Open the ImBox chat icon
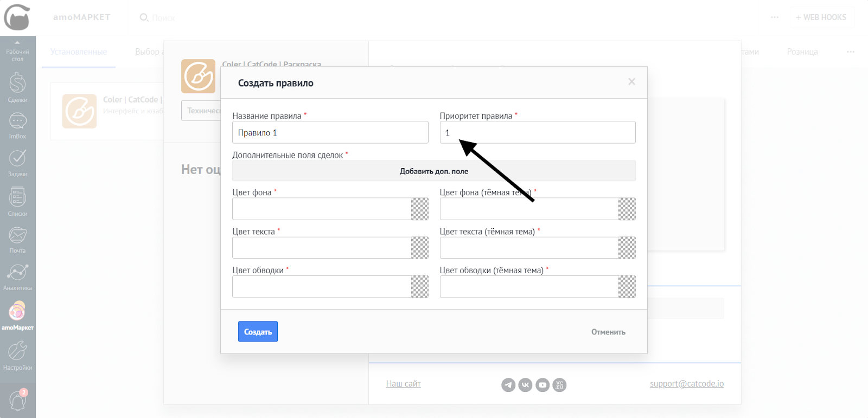This screenshot has width=868, height=418. (x=17, y=124)
